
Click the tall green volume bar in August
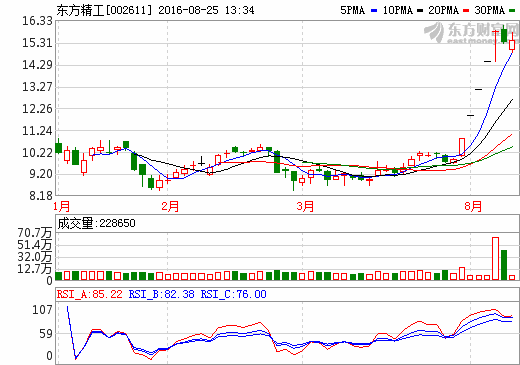coord(504,265)
